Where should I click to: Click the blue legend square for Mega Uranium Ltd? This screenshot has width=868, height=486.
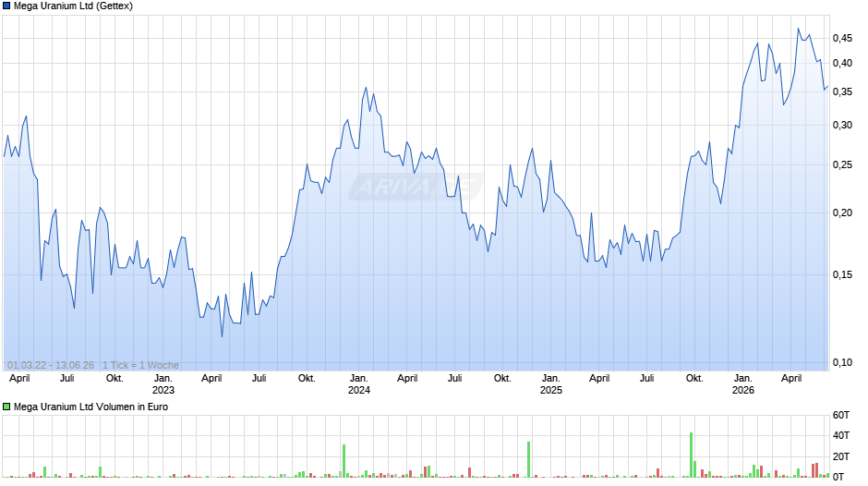[x=6, y=6]
